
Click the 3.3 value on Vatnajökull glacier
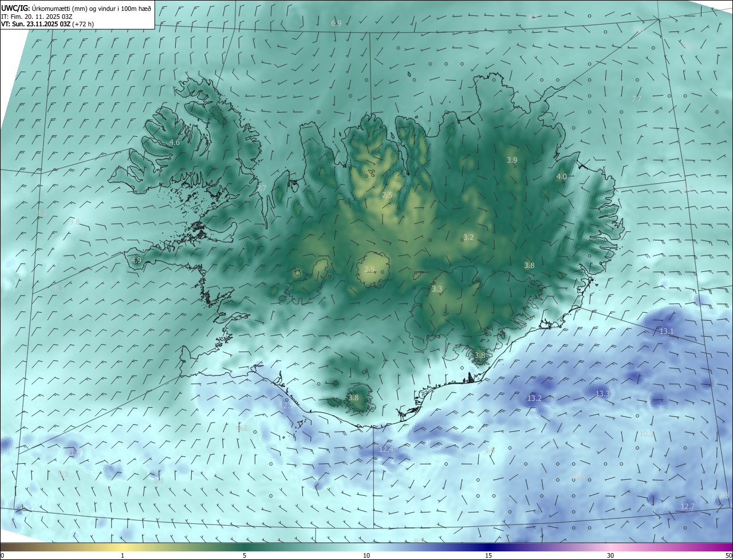pos(437,289)
